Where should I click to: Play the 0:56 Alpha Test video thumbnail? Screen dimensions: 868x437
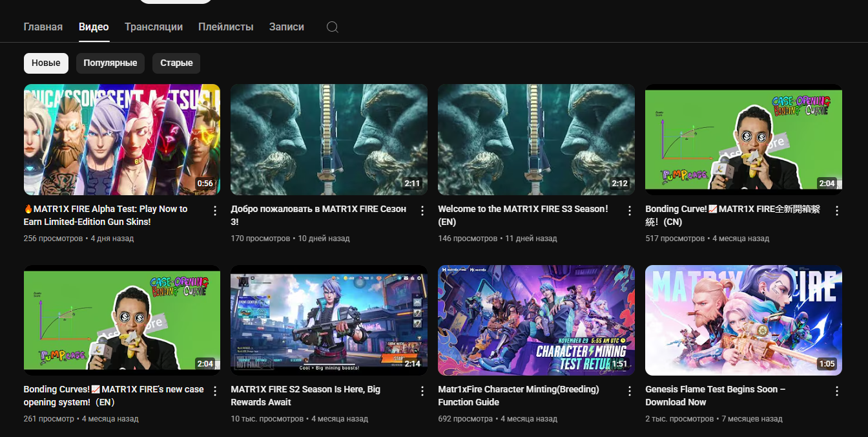[122, 140]
